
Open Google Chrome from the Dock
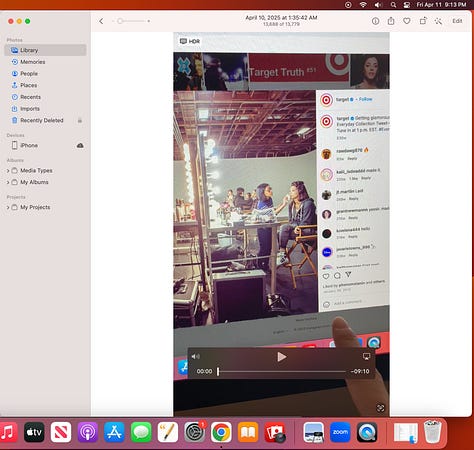pyautogui.click(x=221, y=432)
